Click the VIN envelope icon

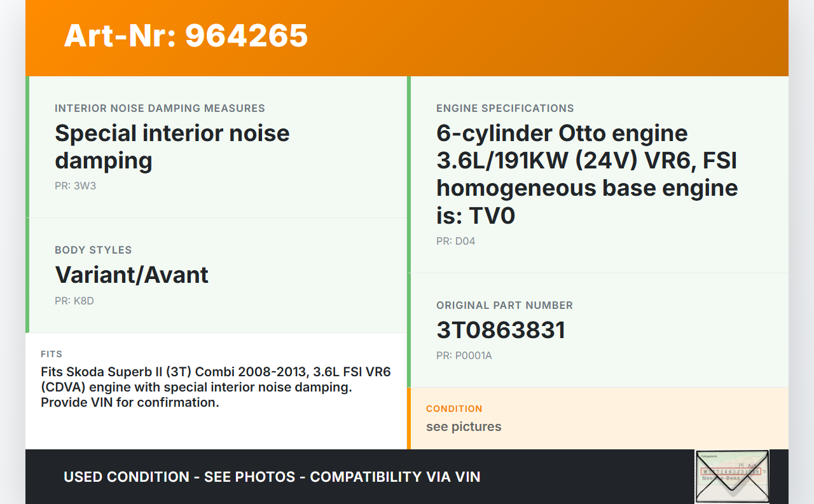pos(732,476)
